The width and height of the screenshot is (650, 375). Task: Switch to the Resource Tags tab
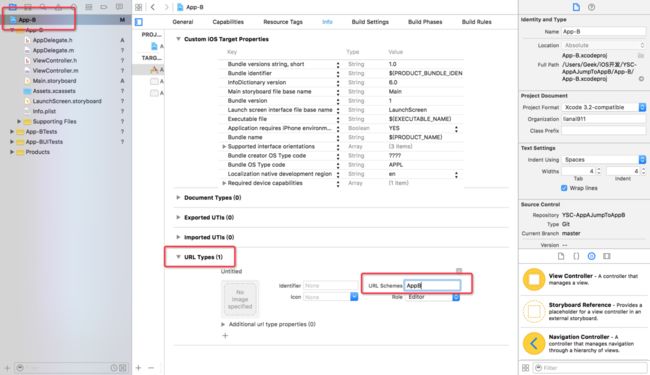(x=283, y=22)
